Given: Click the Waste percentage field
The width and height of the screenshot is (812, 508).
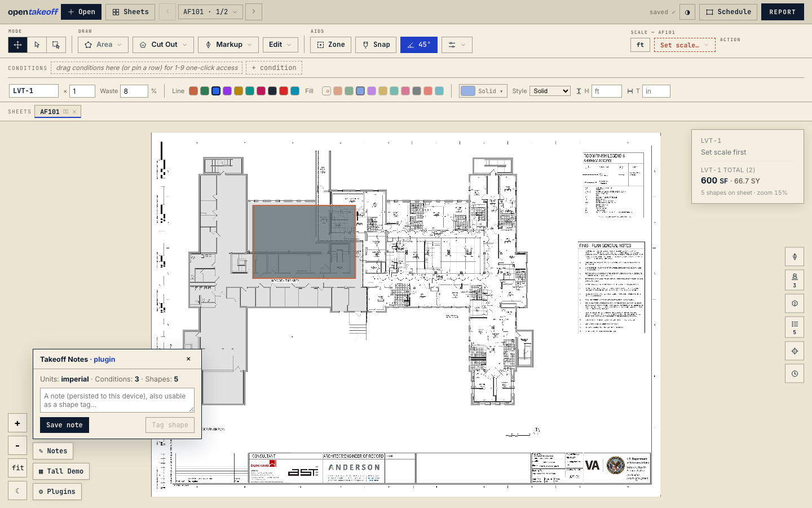Looking at the screenshot, I should (134, 91).
